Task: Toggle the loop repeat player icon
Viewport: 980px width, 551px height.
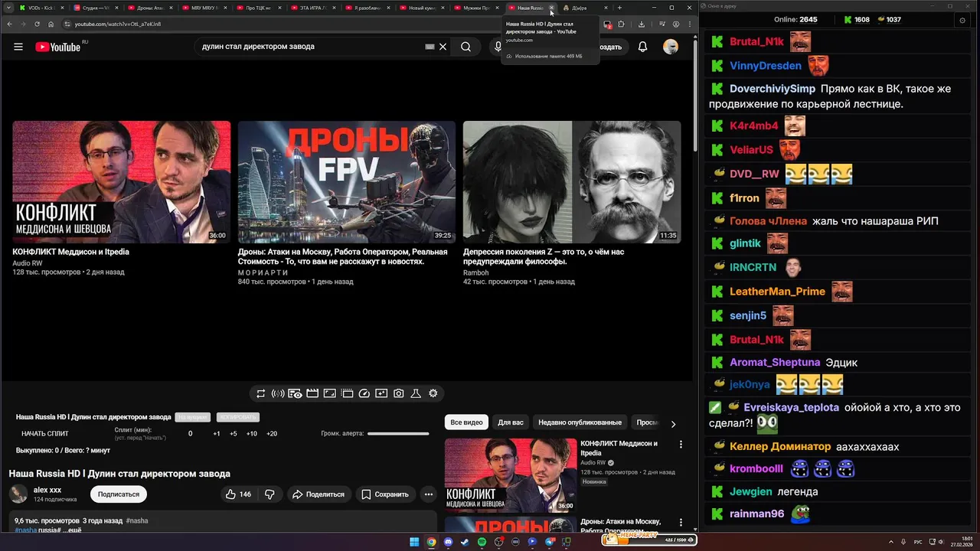Action: tap(261, 393)
